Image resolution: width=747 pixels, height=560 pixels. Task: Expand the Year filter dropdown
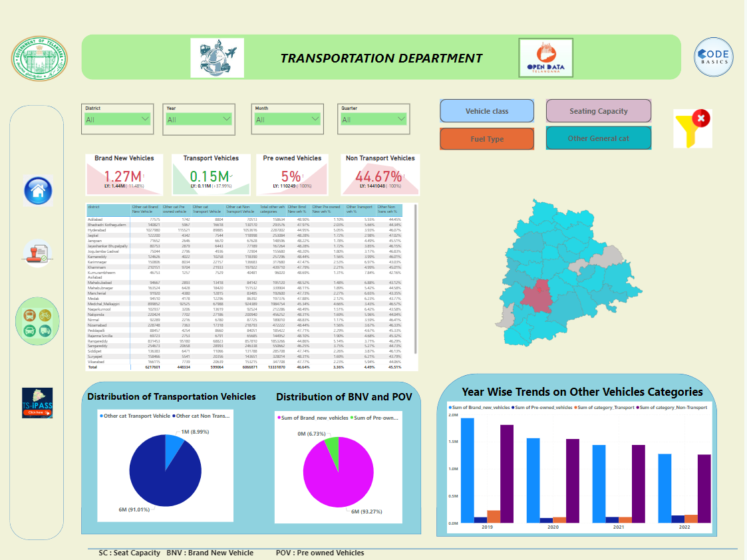[226, 118]
